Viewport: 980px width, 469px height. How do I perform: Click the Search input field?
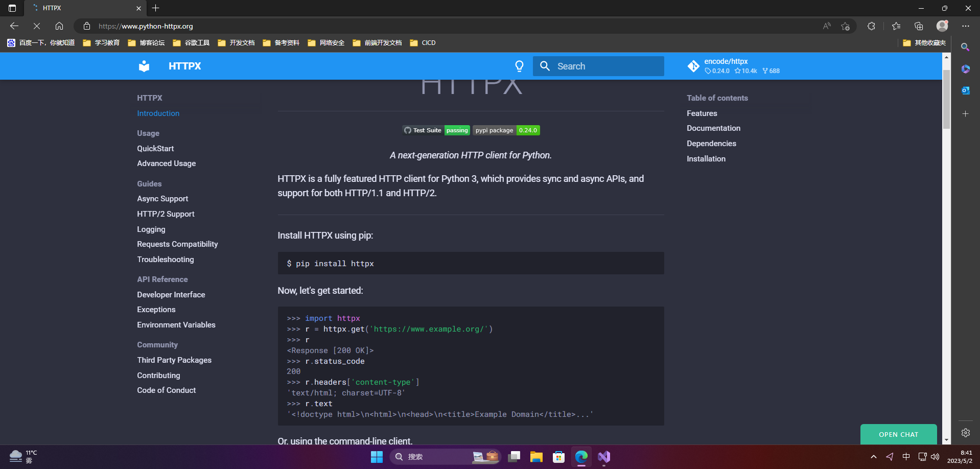pos(598,66)
